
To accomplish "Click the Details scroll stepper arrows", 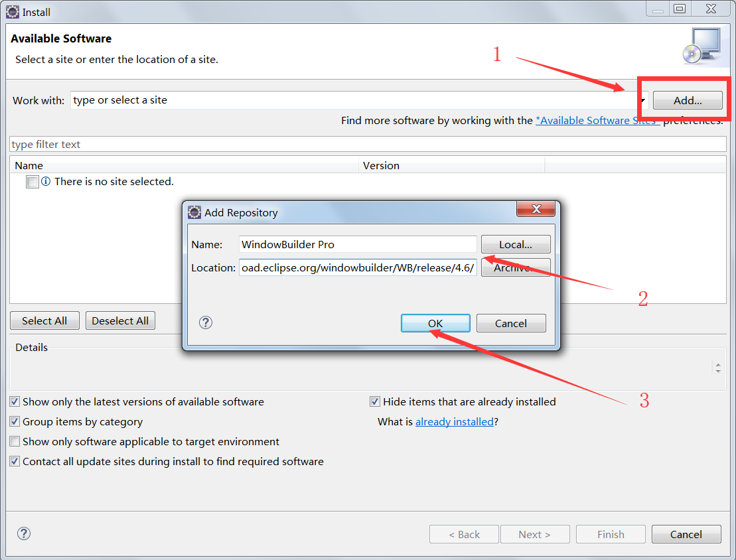I will coord(718,368).
